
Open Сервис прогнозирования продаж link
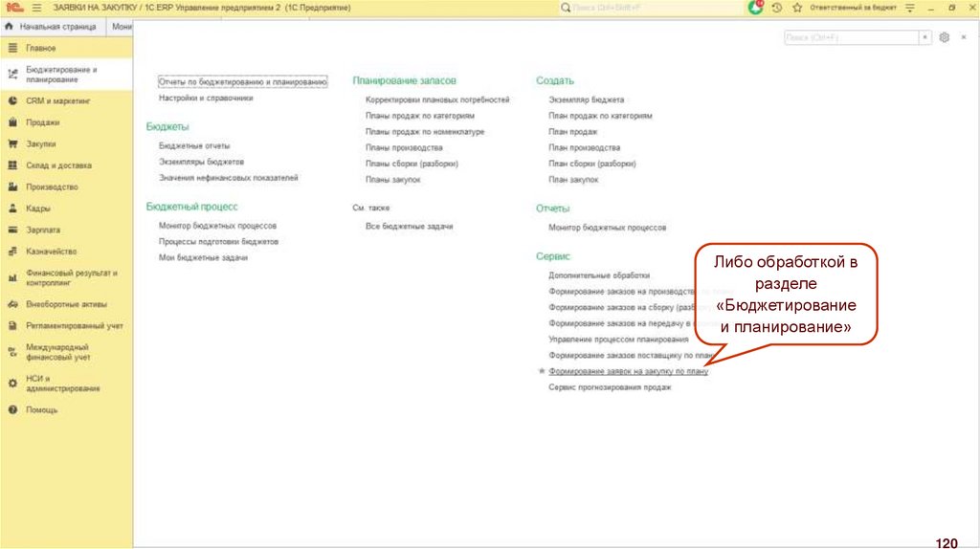610,387
